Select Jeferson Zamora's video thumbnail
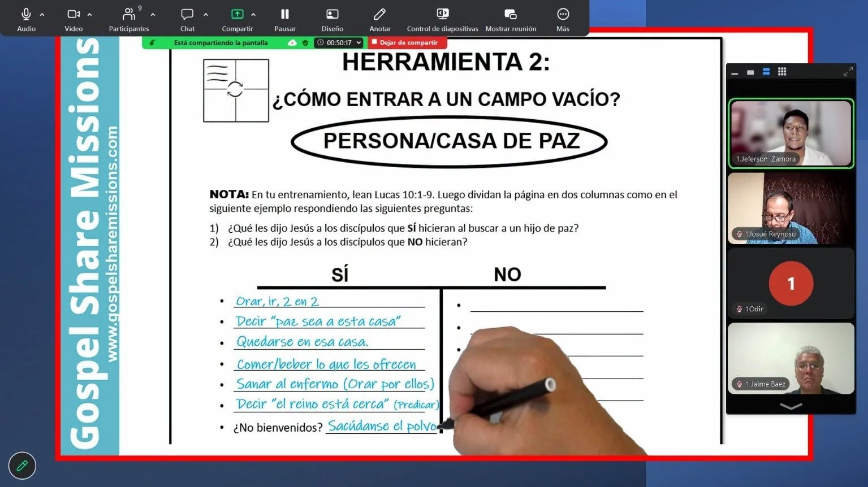 tap(791, 133)
